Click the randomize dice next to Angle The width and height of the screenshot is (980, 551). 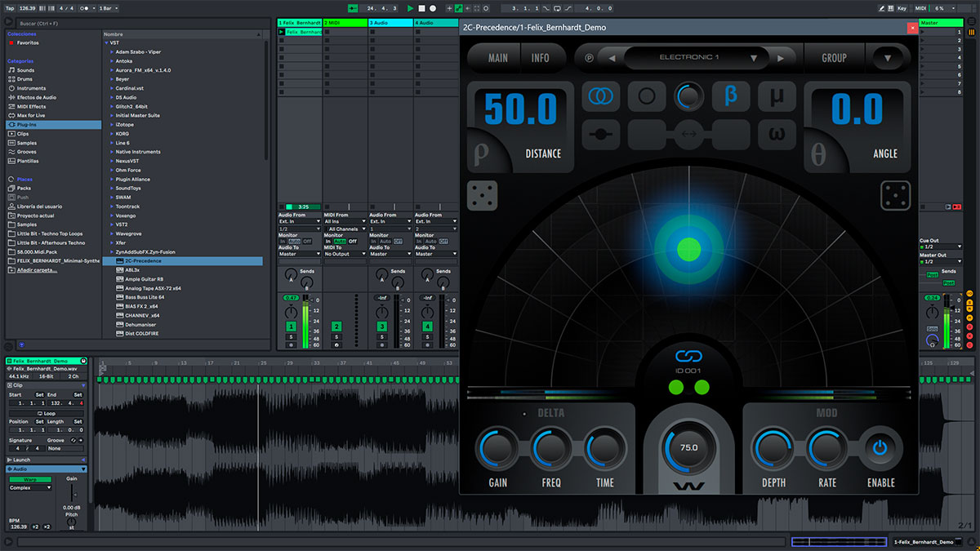(x=896, y=195)
